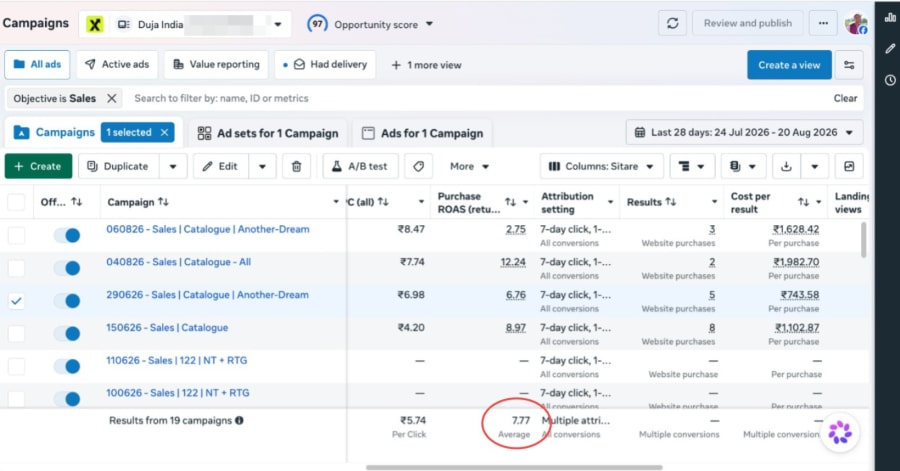Sort by Results column arrows
Screen dimensions: 900x471
point(670,202)
